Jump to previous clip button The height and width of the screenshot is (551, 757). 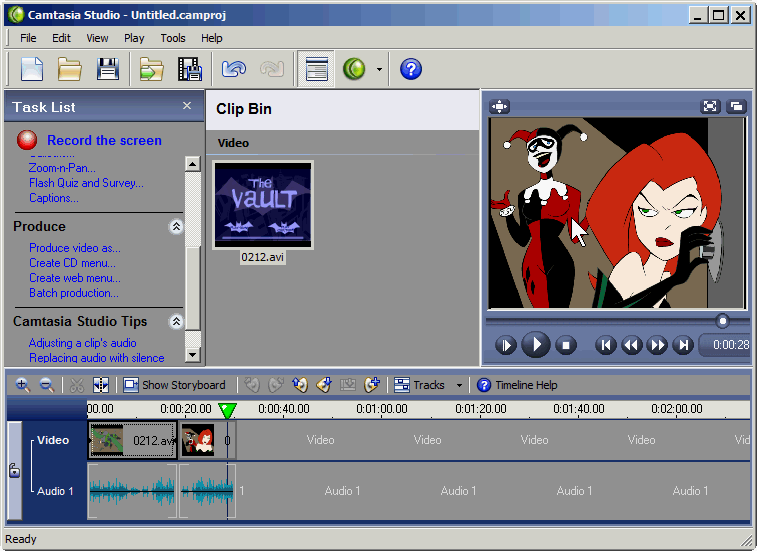point(606,345)
